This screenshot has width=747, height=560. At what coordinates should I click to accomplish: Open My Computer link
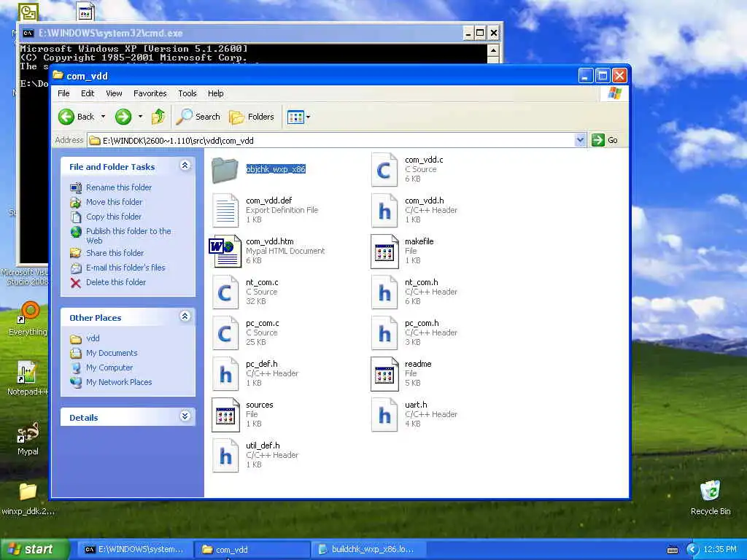coord(109,367)
